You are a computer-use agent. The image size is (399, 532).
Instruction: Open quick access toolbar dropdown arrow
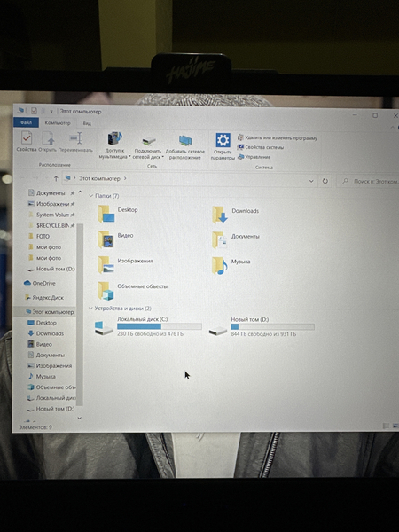click(51, 111)
